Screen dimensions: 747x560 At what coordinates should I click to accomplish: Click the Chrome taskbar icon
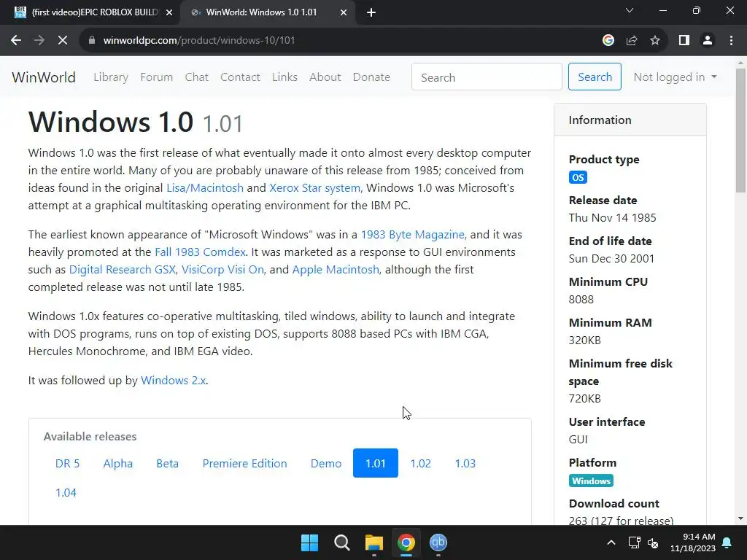point(406,542)
